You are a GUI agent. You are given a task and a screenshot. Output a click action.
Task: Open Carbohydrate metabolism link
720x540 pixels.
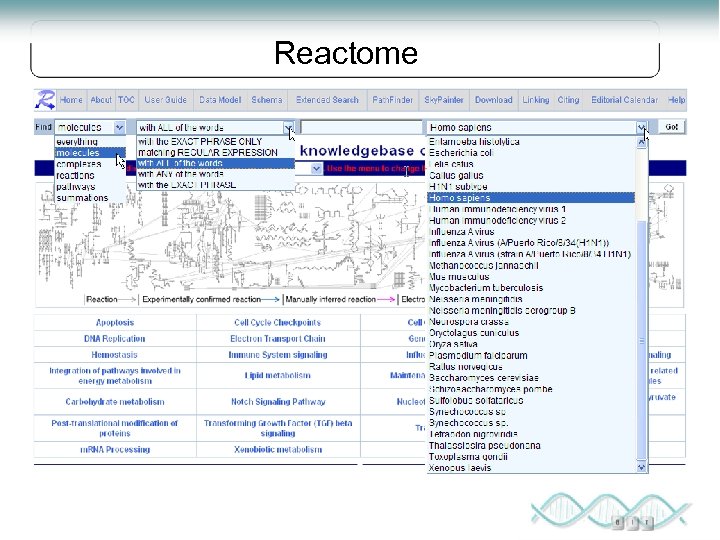coord(115,402)
